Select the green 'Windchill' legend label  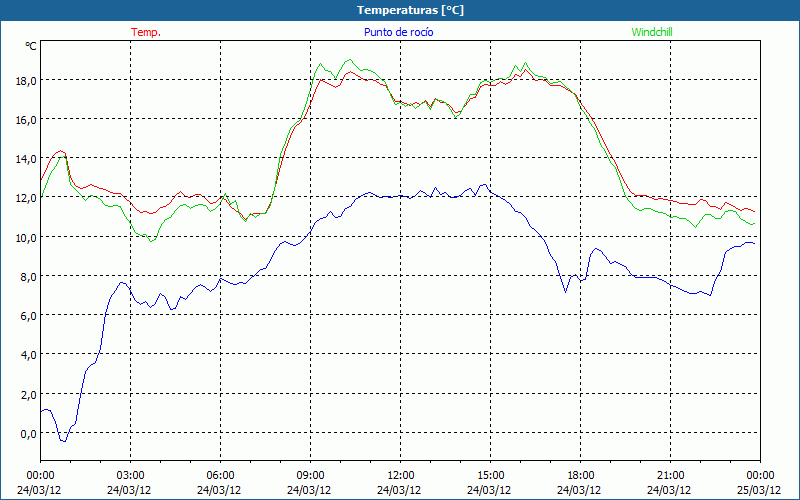pos(652,32)
